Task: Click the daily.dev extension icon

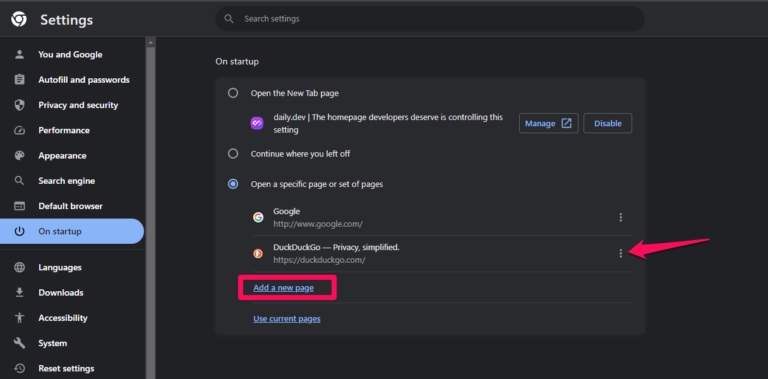Action: [x=257, y=123]
